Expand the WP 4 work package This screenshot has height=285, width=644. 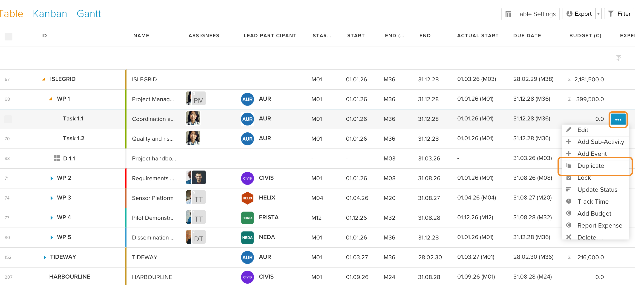[52, 218]
